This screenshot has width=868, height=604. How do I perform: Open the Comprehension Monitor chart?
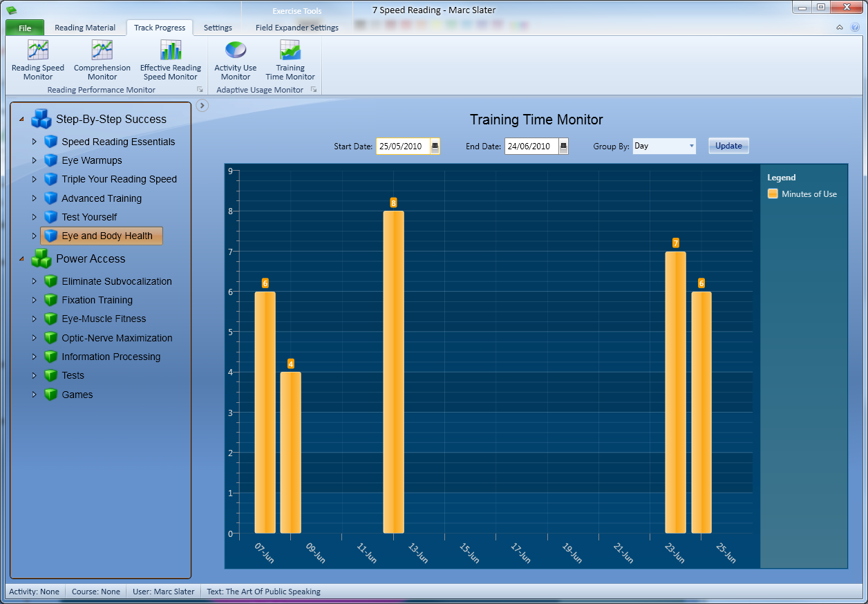102,59
